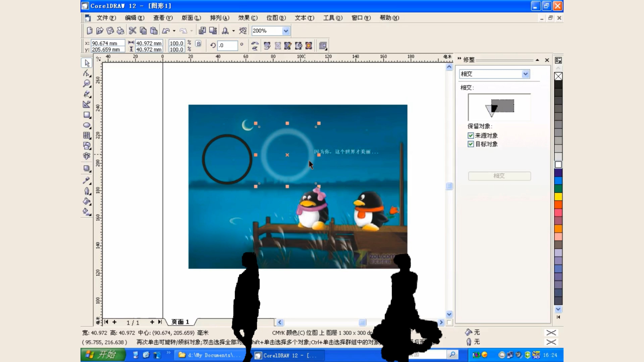Screen dimensions: 644x362
Task: Select the Shape tool in the toolbox
Action: [87, 73]
